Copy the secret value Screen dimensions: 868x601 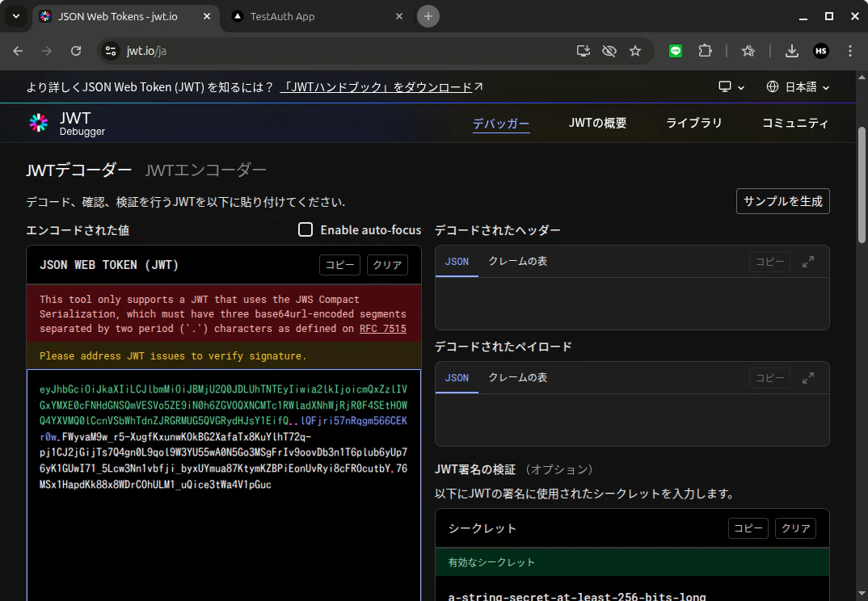tap(748, 528)
